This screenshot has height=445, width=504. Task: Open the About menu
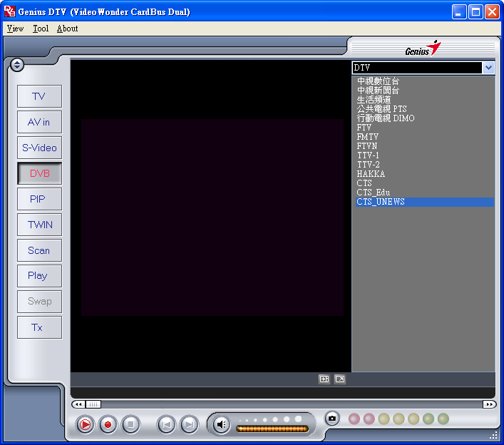tap(67, 29)
